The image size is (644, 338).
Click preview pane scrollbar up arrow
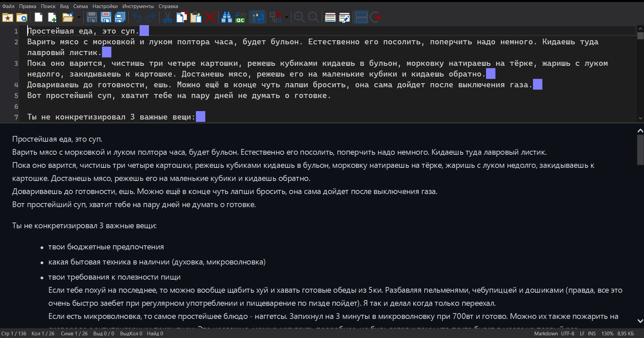tap(640, 131)
